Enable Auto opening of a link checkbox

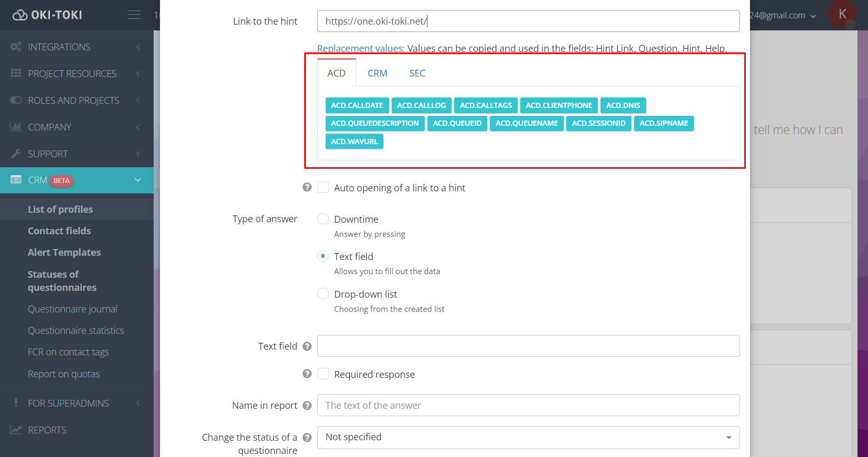click(x=323, y=188)
